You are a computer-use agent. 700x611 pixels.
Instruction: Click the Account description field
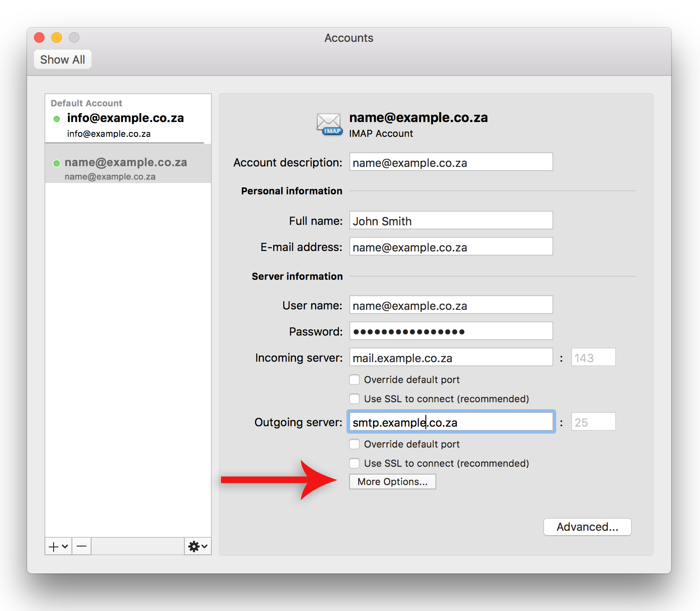point(451,162)
